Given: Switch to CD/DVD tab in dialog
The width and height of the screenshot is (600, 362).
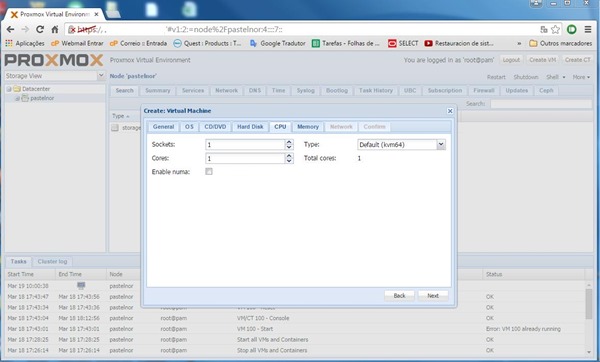Looking at the screenshot, I should click(x=215, y=127).
